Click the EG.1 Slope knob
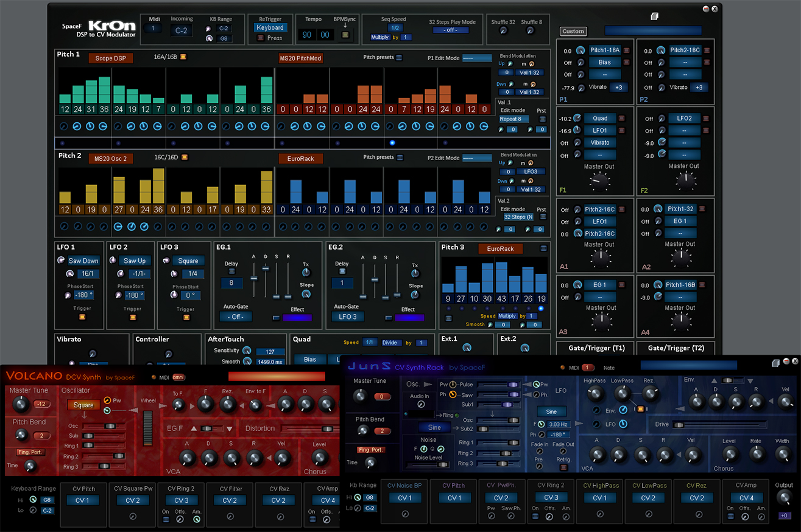The width and height of the screenshot is (801, 532). [x=306, y=294]
